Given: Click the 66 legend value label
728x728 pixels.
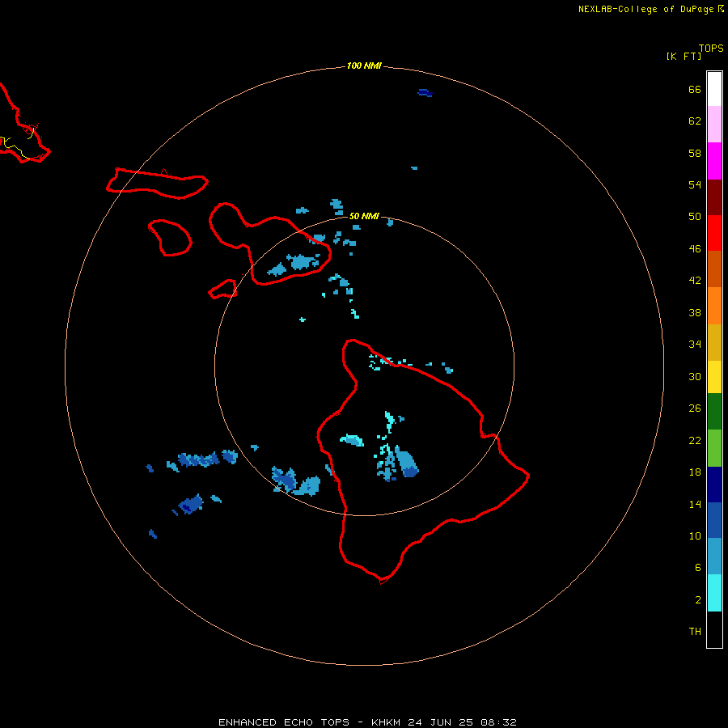Looking at the screenshot, I should (x=695, y=90).
